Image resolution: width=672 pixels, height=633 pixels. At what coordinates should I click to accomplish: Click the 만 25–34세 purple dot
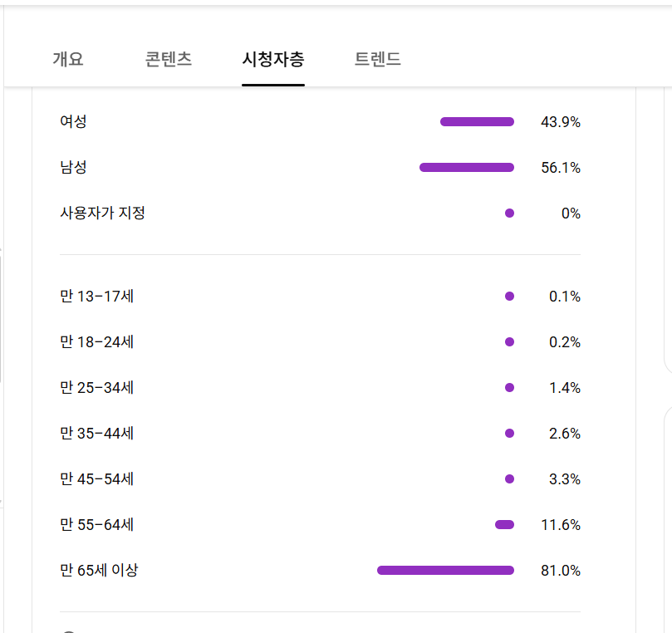click(x=509, y=388)
